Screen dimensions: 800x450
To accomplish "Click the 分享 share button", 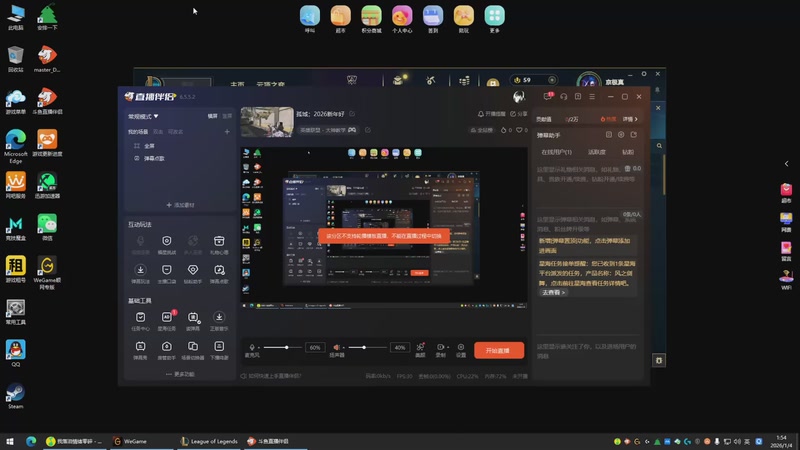I will coord(518,114).
